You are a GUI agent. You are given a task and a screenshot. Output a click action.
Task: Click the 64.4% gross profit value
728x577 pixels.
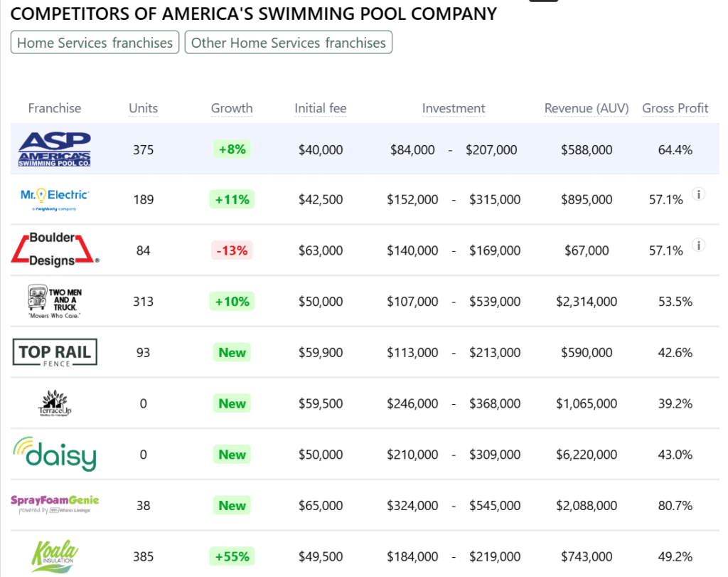[675, 149]
